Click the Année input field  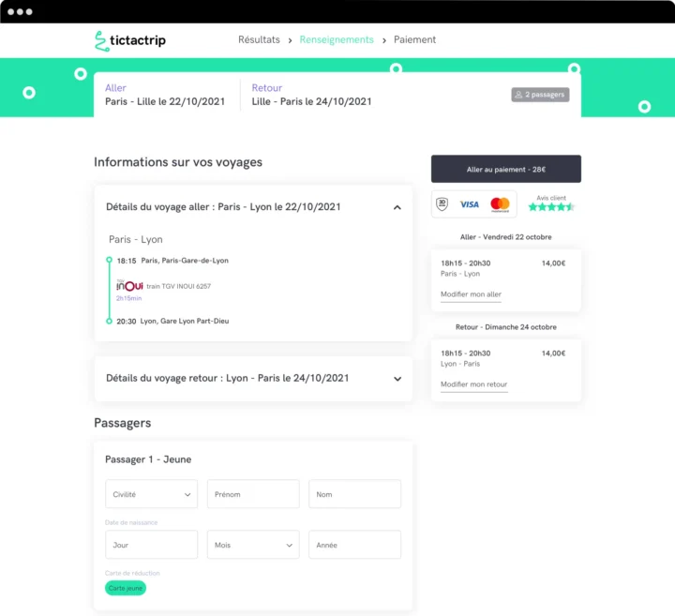(354, 545)
